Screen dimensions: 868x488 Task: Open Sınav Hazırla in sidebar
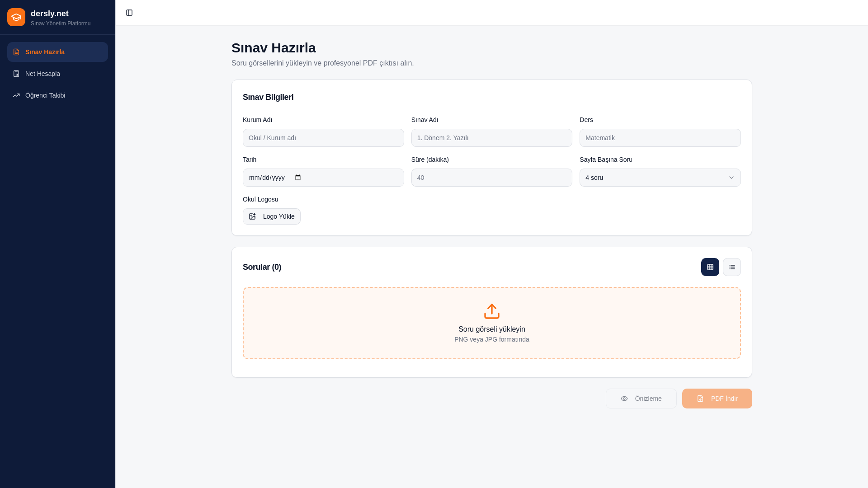[x=57, y=52]
